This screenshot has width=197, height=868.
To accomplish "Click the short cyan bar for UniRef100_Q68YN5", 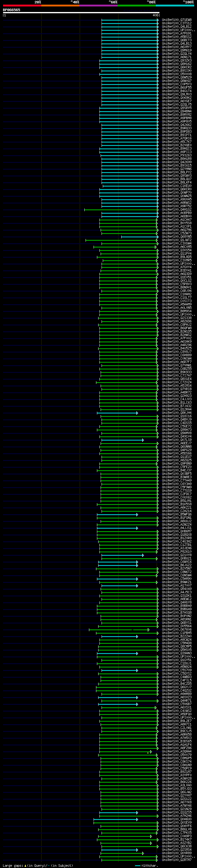I will pos(140,236).
